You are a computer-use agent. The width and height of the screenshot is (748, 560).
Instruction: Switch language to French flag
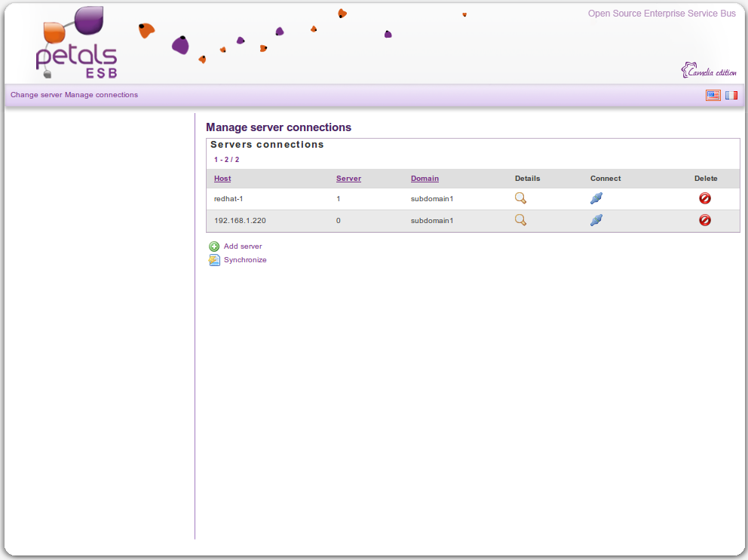click(731, 95)
